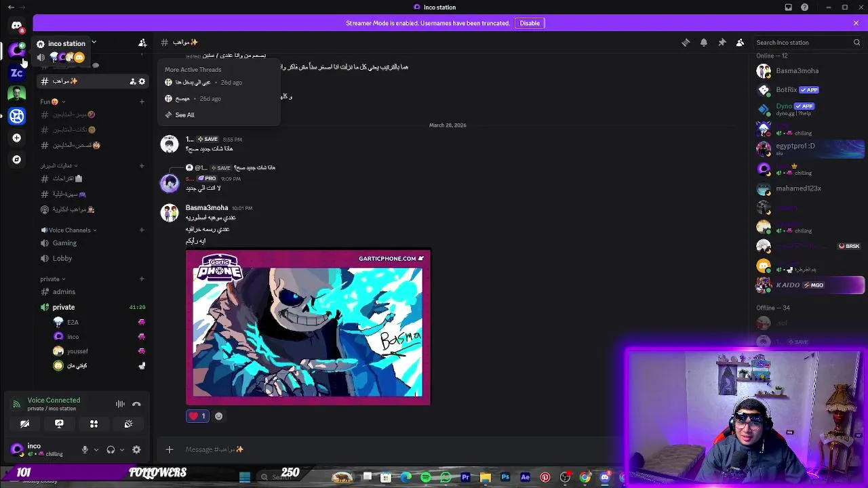Select KAIDO in the member list

810,285
